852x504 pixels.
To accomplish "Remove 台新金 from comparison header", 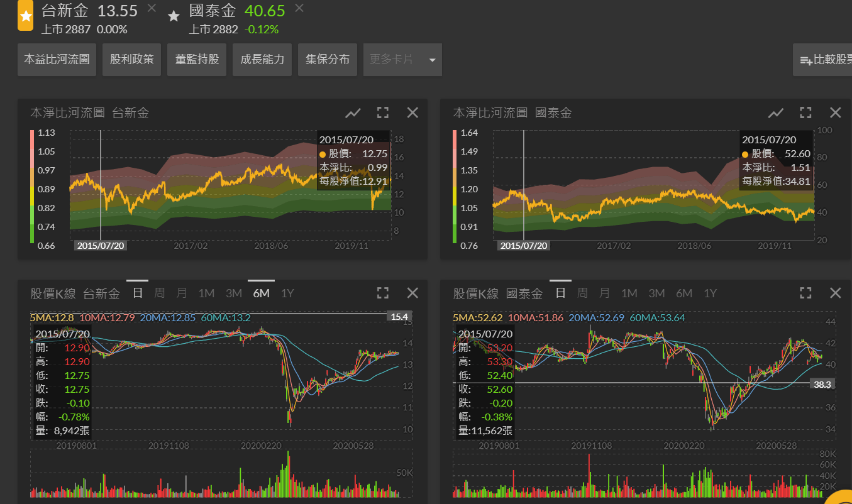I will pyautogui.click(x=152, y=8).
